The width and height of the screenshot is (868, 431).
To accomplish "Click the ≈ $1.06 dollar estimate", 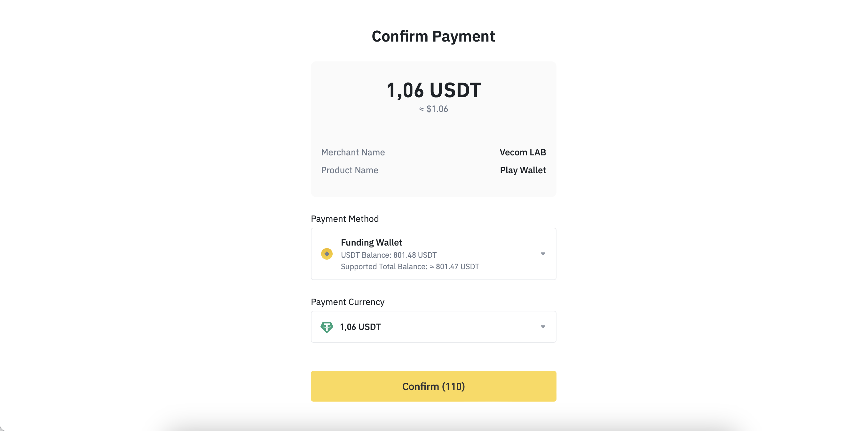I will 433,109.
